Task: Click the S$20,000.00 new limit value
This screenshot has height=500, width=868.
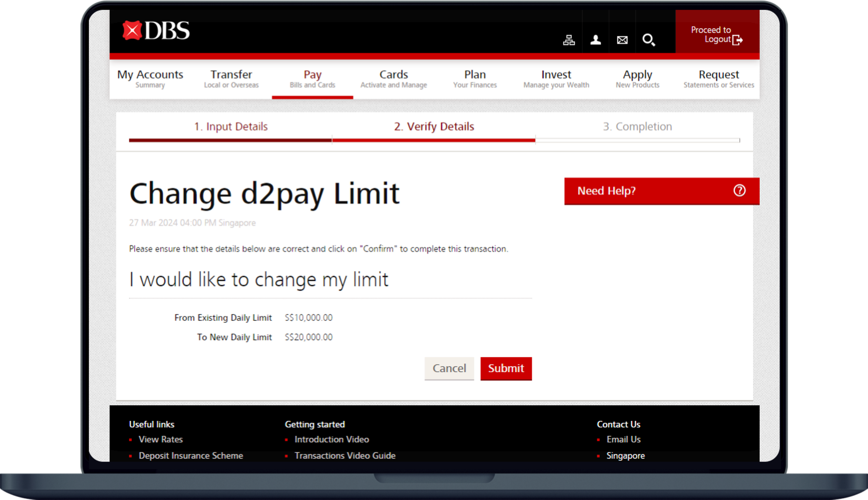Action: pyautogui.click(x=308, y=337)
